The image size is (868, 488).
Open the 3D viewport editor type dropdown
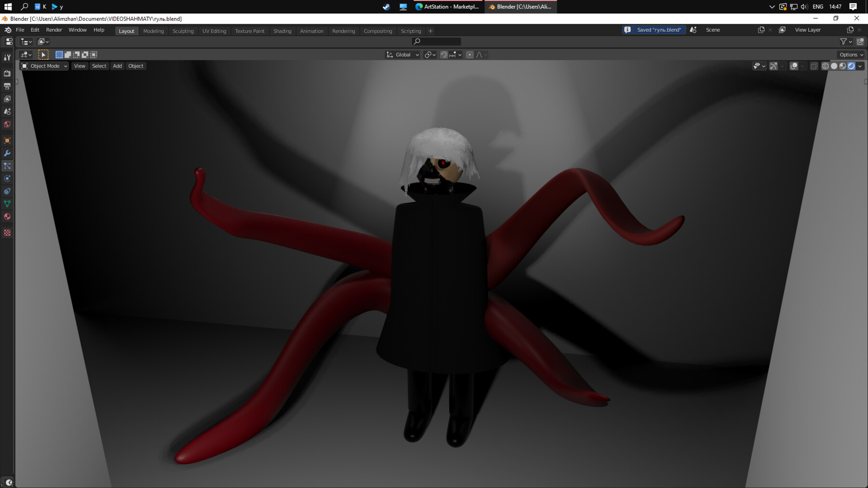(26, 54)
